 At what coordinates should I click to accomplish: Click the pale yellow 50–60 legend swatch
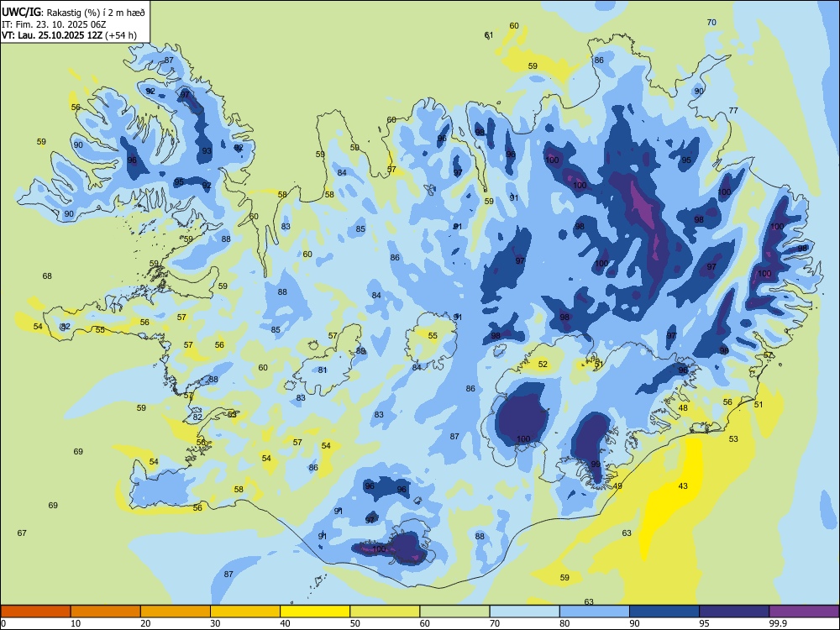pos(385,612)
